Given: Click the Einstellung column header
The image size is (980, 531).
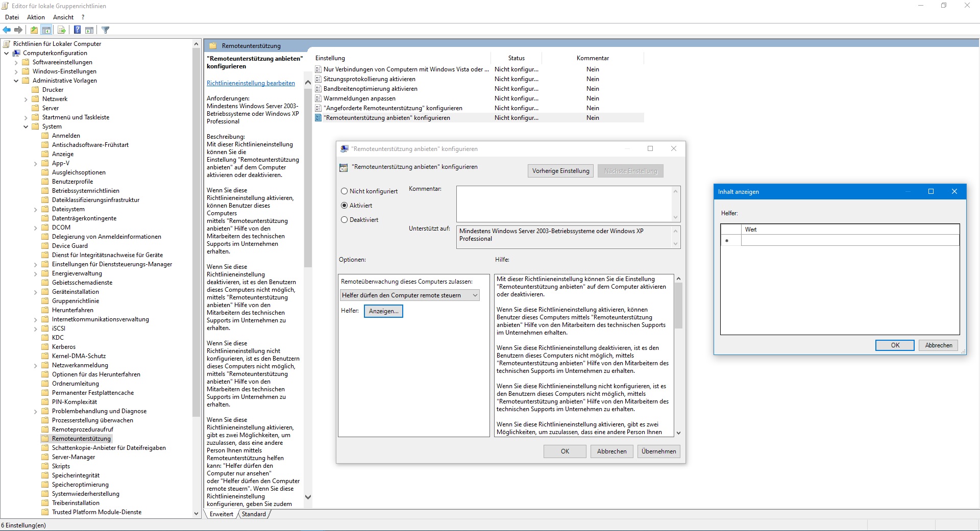Looking at the screenshot, I should click(x=402, y=58).
